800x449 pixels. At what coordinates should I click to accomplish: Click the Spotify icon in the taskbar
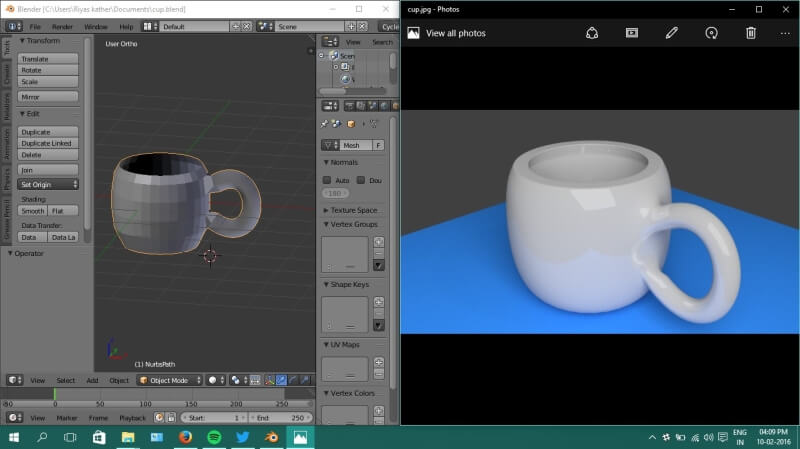tap(214, 437)
